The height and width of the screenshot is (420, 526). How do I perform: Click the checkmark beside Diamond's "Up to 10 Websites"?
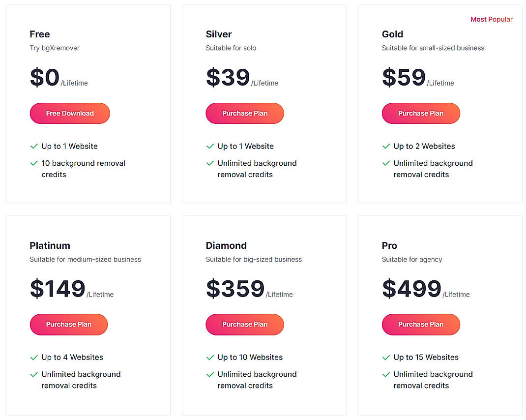coord(210,357)
